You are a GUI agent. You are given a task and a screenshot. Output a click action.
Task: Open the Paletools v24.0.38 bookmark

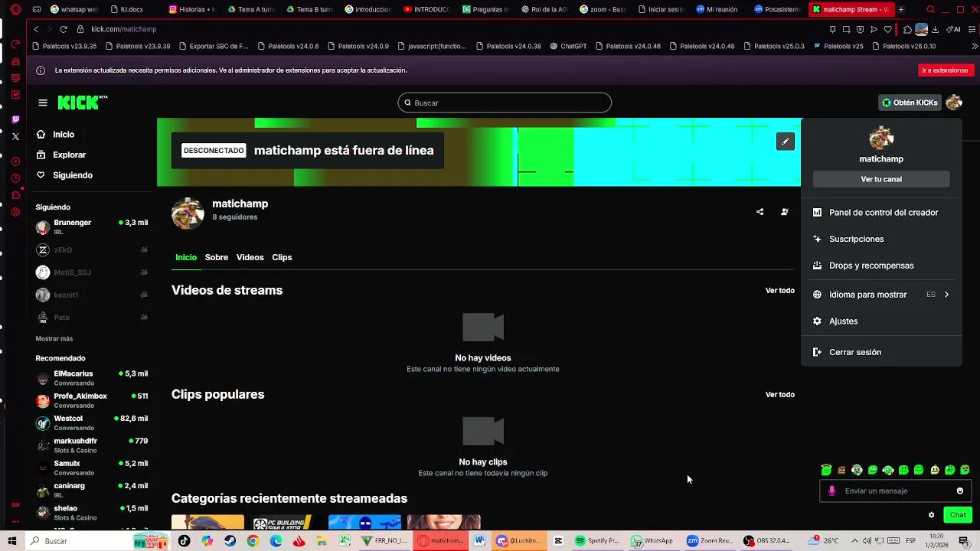coord(508,46)
